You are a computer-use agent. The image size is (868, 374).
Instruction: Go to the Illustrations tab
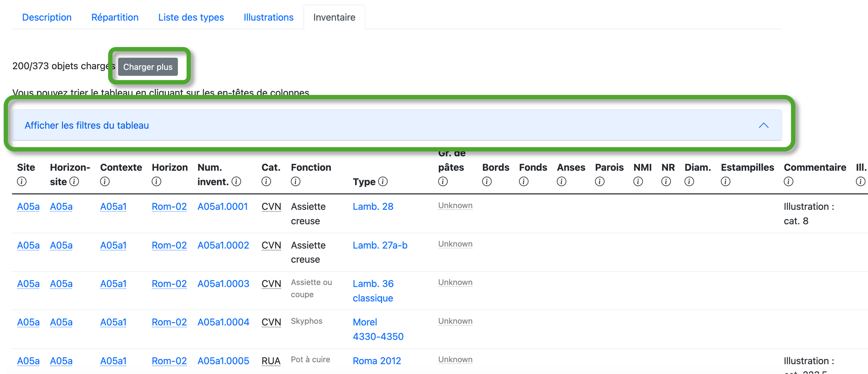269,17
